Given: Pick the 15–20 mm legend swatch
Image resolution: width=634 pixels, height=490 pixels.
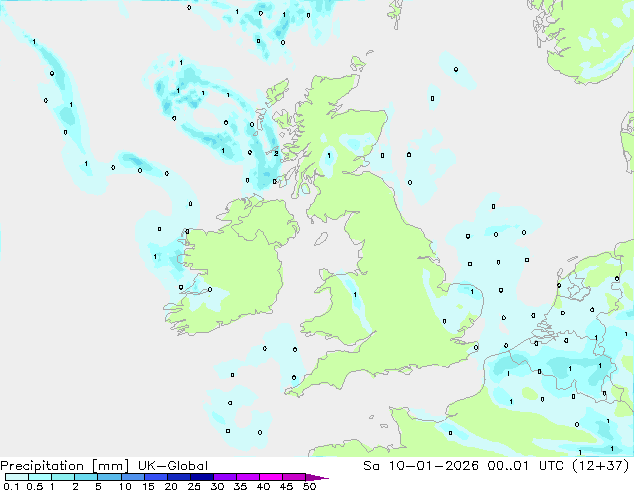Looking at the screenshot, I should 155,477.
